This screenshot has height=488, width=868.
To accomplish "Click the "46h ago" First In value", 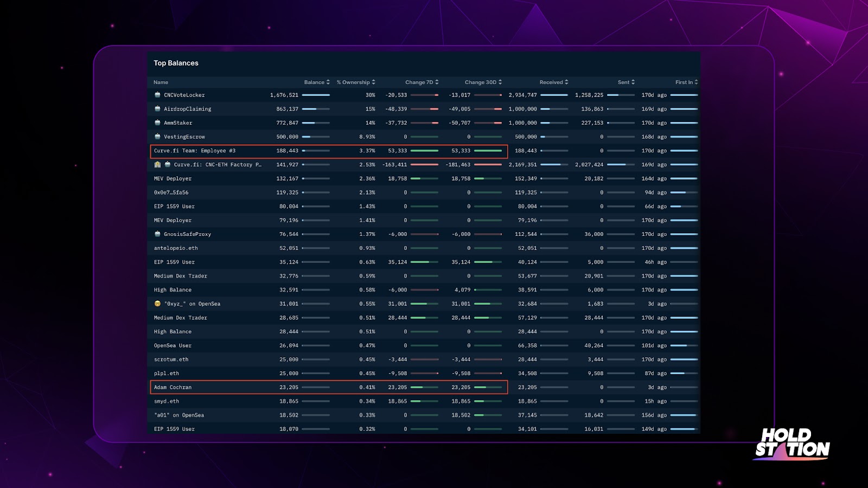I will pyautogui.click(x=655, y=262).
